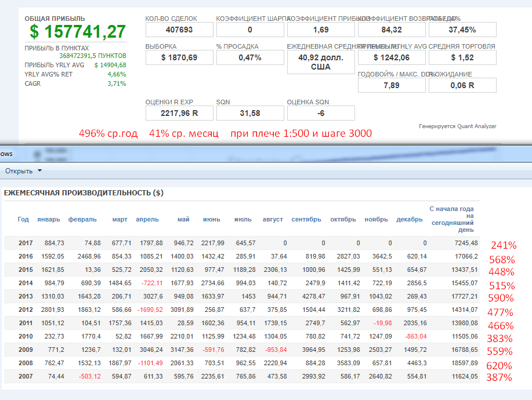Image resolution: width=532 pixels, height=400 pixels.
Task: Click the ЕЖЕМЕСЯЧНАЯ ПРОИЗВОДИТЕЛЬНОСТЬ ($) heading
Action: tap(84, 193)
